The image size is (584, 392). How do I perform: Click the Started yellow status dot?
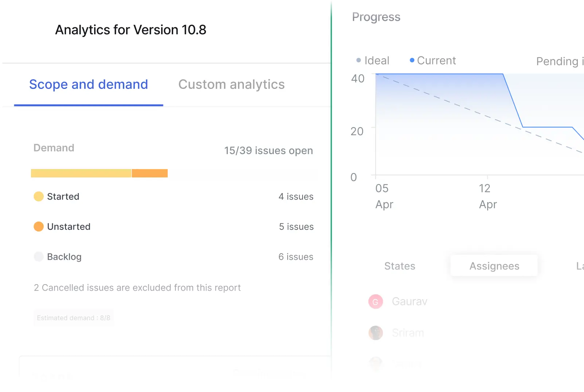coord(39,197)
